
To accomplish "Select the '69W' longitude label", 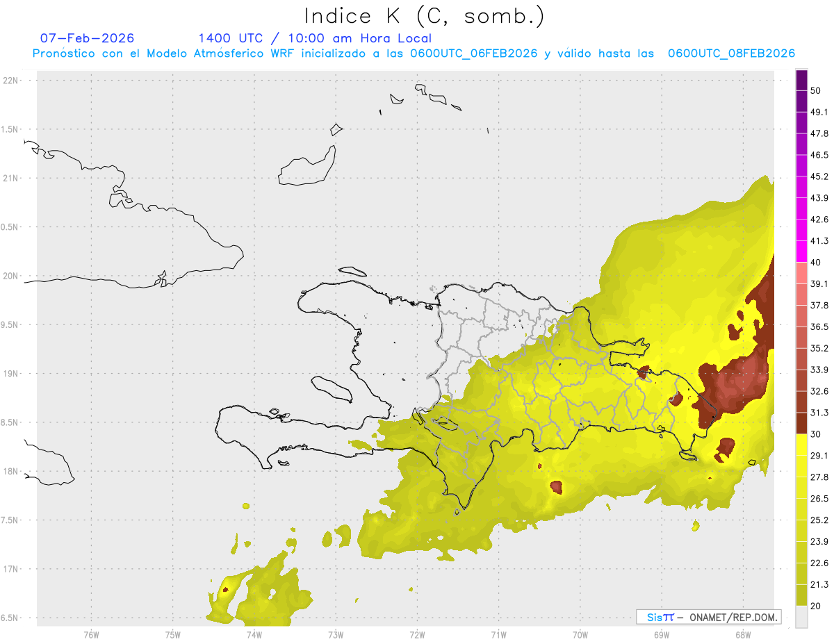I will pos(661,634).
